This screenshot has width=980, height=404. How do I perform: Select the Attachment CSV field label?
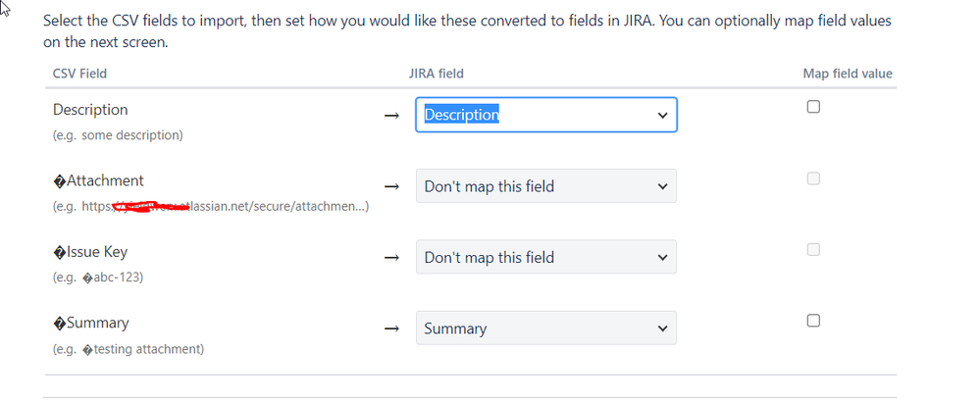(x=98, y=180)
